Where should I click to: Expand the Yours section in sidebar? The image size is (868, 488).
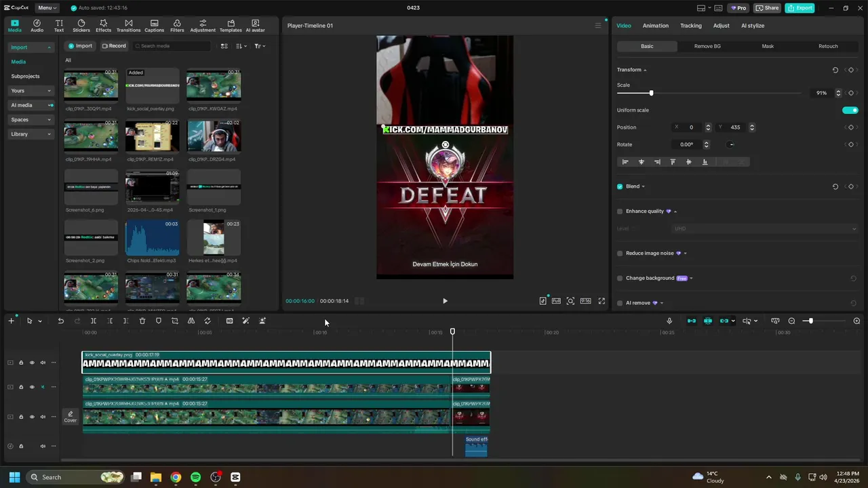pos(31,91)
